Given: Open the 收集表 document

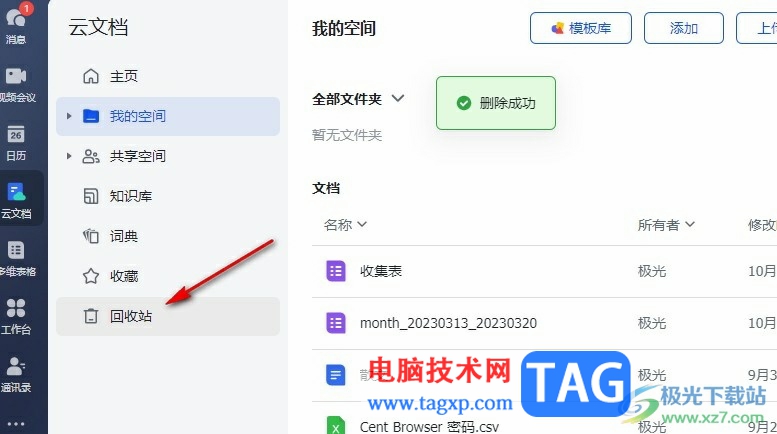Looking at the screenshot, I should point(381,271).
